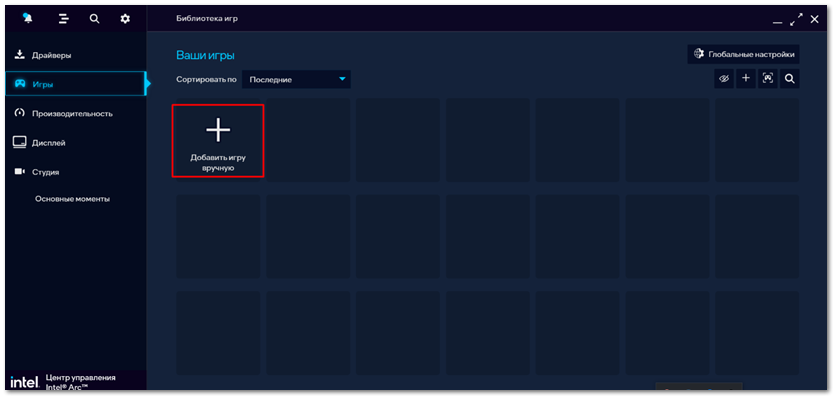The image size is (836, 399).
Task: Click the Добавить игру вручную tile
Action: pos(218,141)
